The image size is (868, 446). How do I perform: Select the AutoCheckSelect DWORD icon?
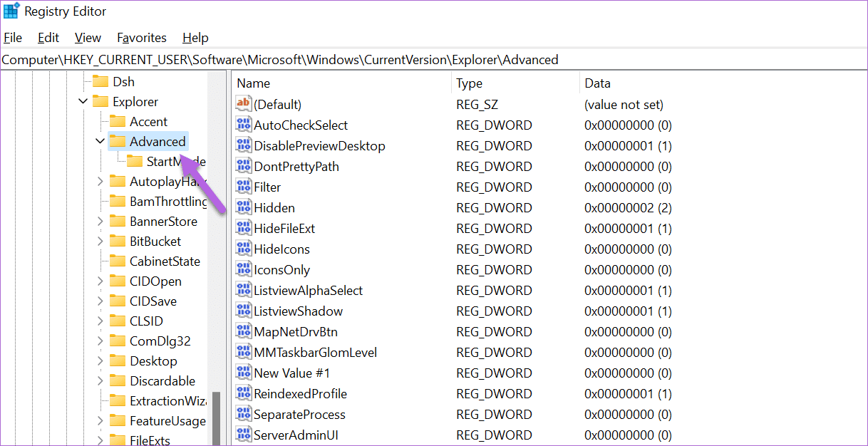click(244, 125)
